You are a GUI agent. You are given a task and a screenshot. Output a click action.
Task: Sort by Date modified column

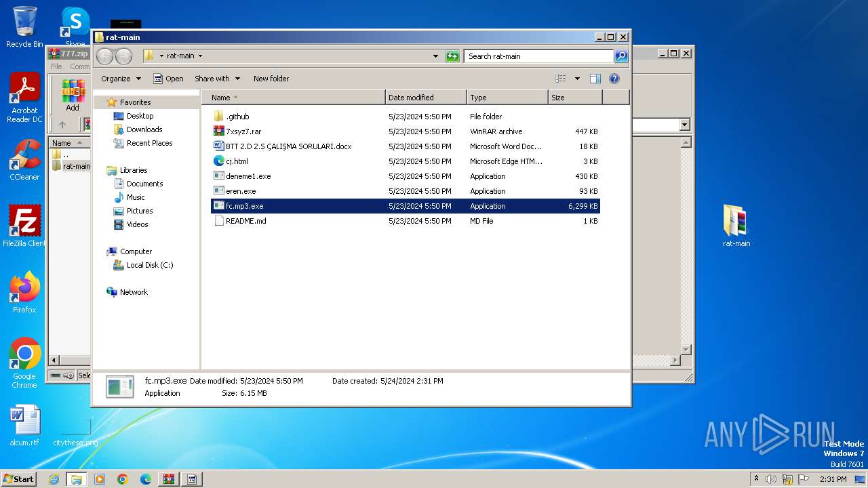coord(426,98)
